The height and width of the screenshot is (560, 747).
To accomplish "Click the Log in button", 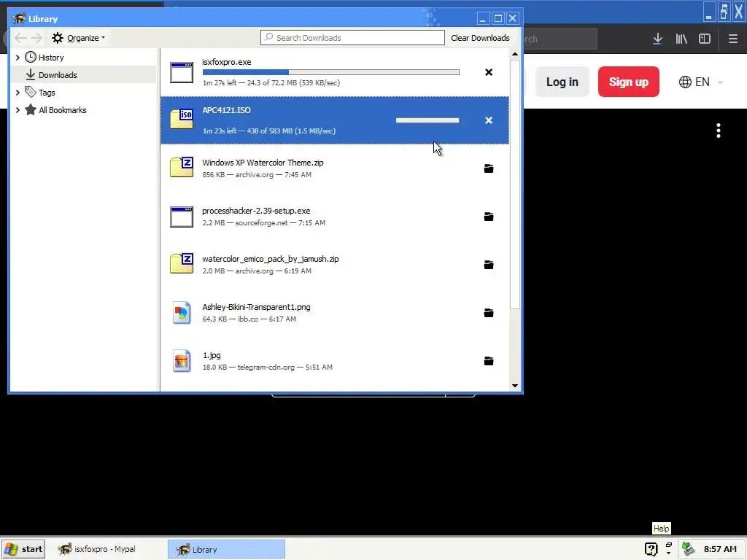I will [562, 82].
